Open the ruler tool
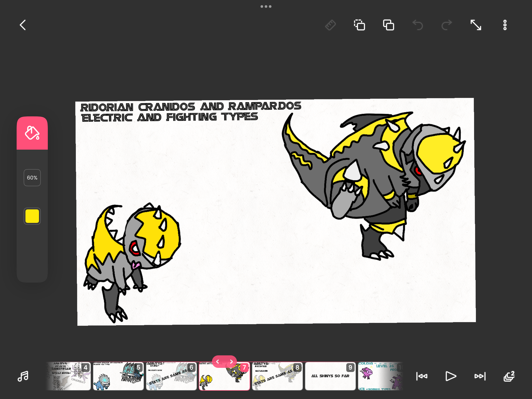The height and width of the screenshot is (399, 532). 330,25
